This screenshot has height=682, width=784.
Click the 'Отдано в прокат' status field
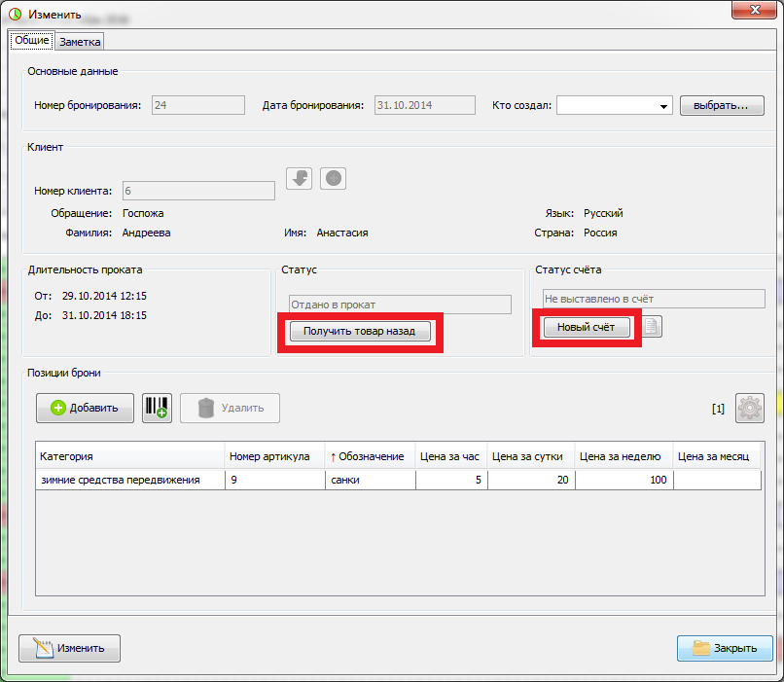click(400, 305)
